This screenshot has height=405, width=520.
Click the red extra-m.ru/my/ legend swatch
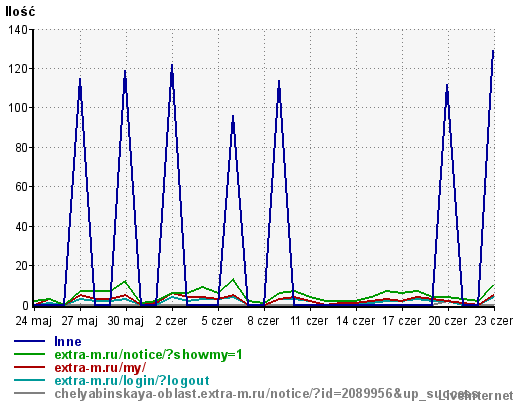pos(29,367)
